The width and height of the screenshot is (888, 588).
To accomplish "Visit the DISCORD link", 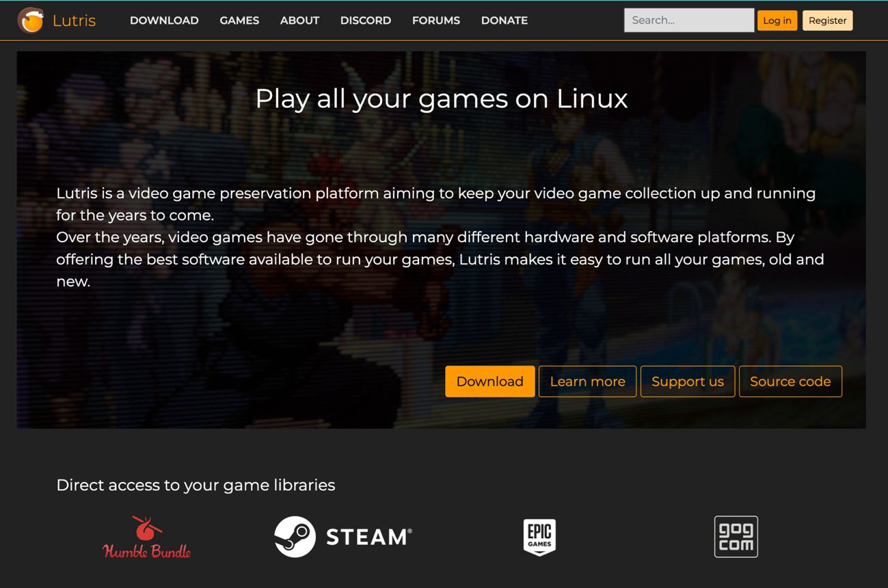I will 365,21.
